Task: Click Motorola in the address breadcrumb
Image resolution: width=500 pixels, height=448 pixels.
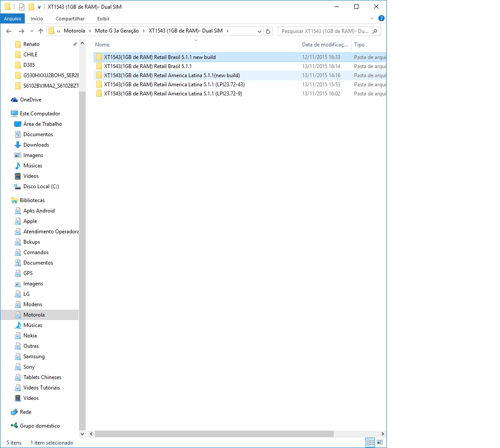Action: tap(74, 31)
